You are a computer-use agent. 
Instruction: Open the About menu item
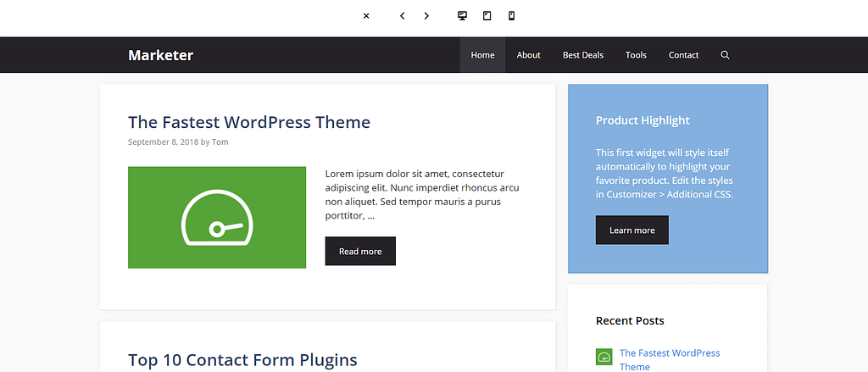tap(529, 55)
